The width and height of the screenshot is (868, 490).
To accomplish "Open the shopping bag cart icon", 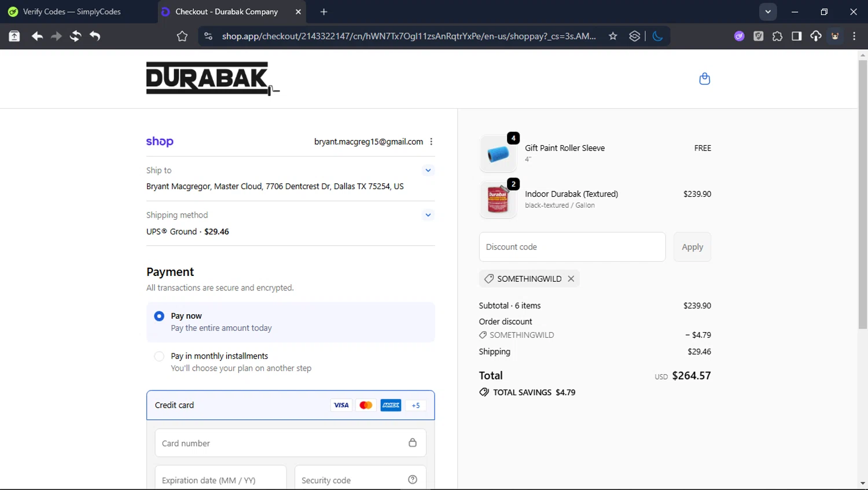I will click(704, 79).
